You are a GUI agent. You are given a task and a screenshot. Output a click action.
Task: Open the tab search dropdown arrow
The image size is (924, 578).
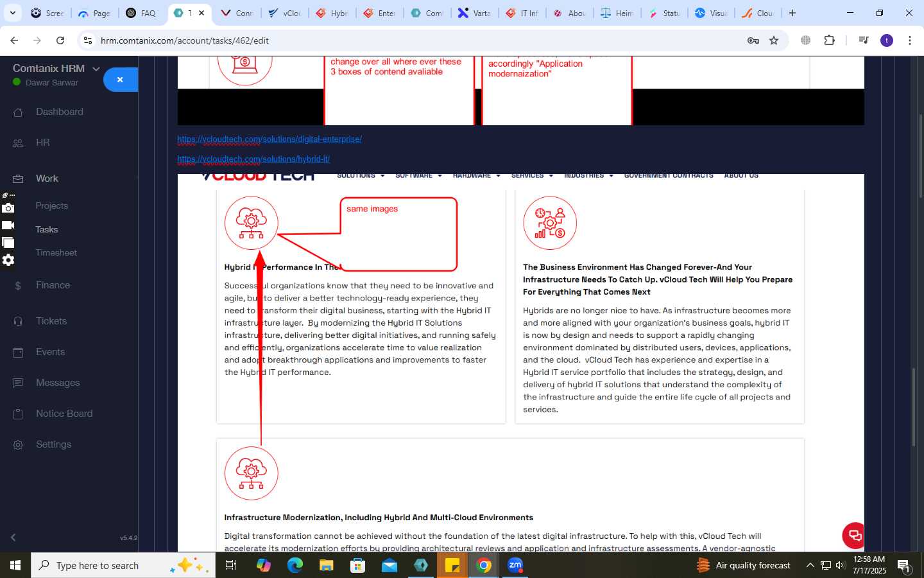12,13
